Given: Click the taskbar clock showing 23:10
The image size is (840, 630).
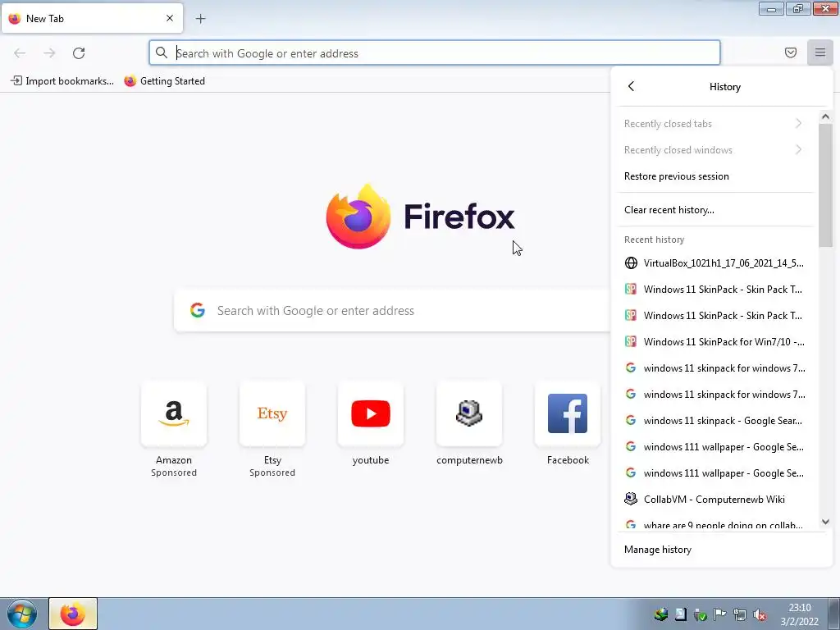Looking at the screenshot, I should tap(799, 614).
